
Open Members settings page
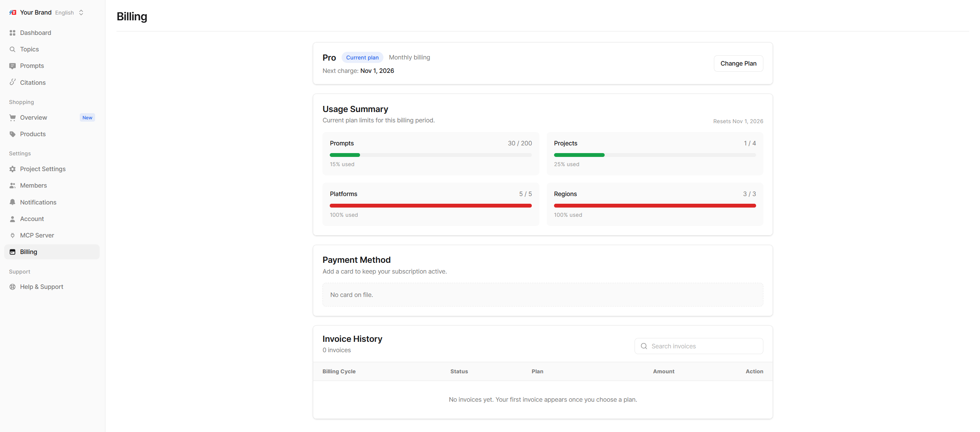(x=52, y=185)
